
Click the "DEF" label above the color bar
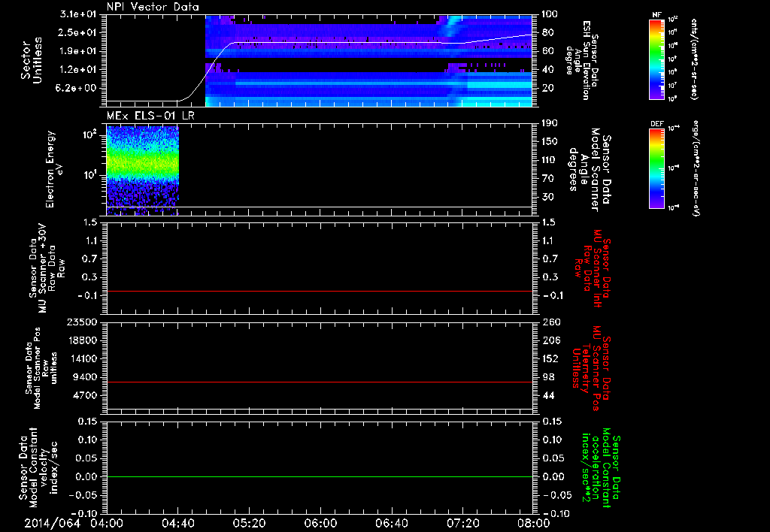coord(657,124)
